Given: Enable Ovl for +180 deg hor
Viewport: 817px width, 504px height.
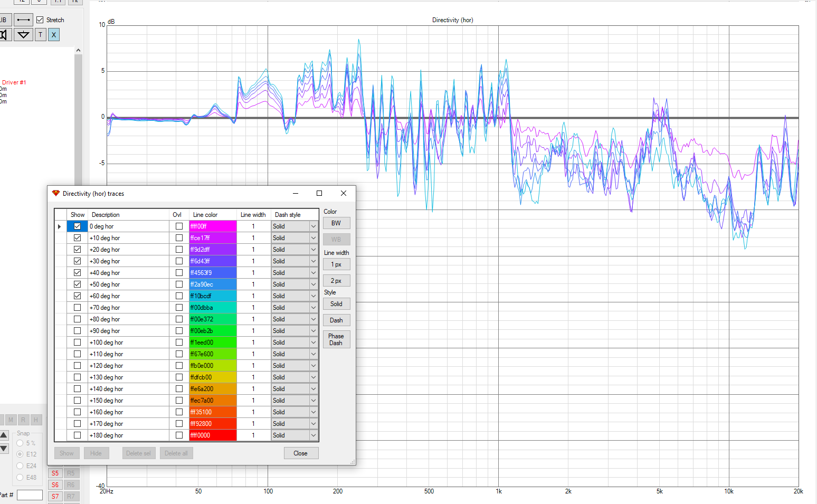Looking at the screenshot, I should point(179,435).
